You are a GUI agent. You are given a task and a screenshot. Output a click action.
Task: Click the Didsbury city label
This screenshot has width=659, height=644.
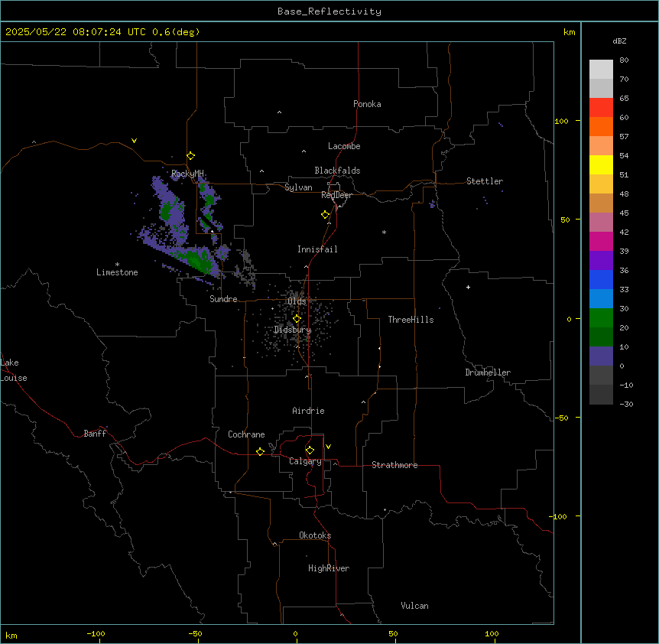click(x=293, y=330)
